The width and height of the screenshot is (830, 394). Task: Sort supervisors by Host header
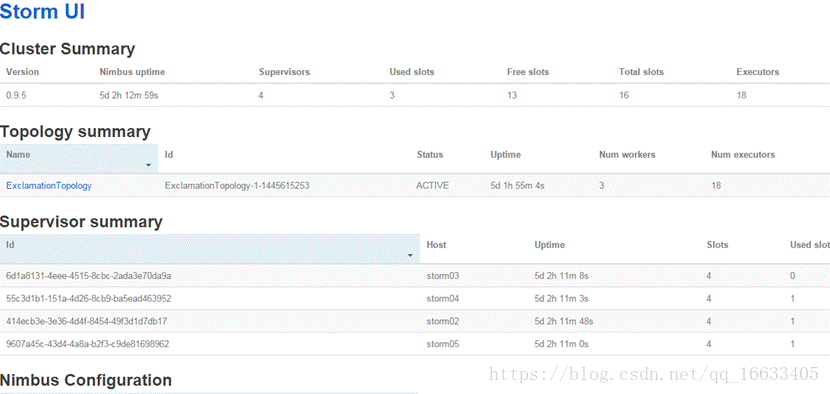(x=436, y=245)
